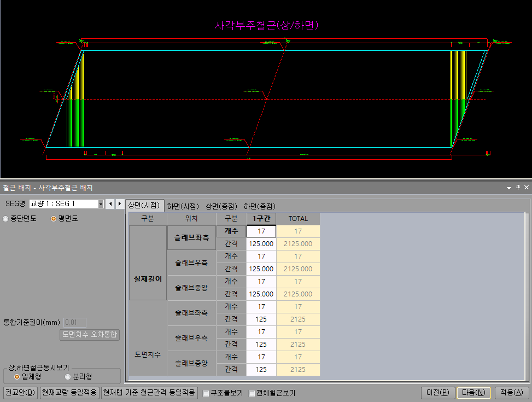Screen dimensions: 532x402
Task: Switch to the 상면(시점) tab
Action: pyautogui.click(x=144, y=206)
